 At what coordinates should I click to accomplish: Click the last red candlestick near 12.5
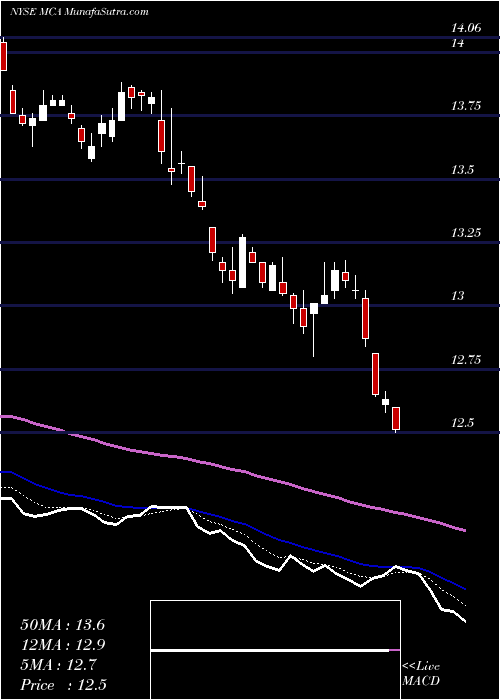click(396, 418)
